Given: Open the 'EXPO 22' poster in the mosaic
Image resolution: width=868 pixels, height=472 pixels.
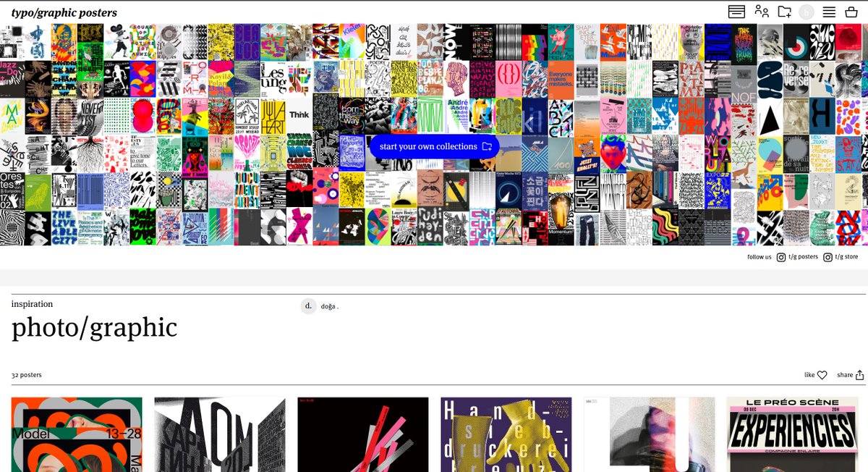Looking at the screenshot, I should coord(718,190).
